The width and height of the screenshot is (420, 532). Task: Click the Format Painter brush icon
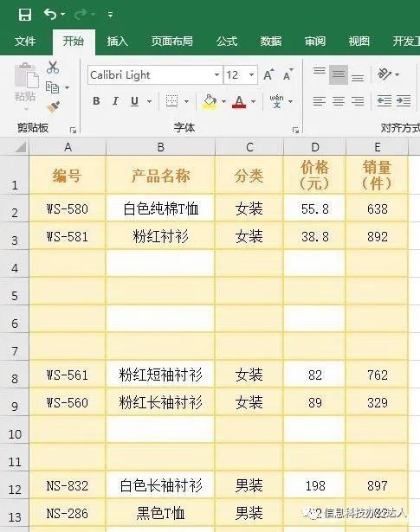click(54, 107)
